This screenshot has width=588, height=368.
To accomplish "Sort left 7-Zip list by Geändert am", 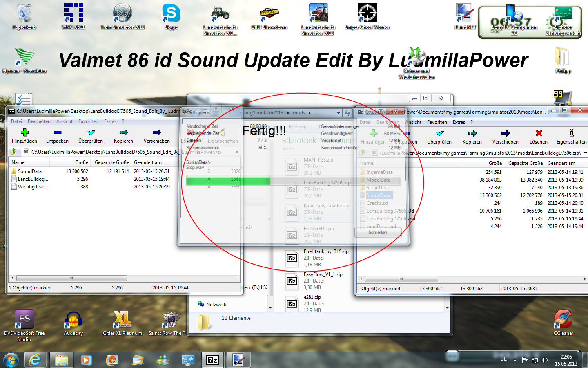I will 152,162.
